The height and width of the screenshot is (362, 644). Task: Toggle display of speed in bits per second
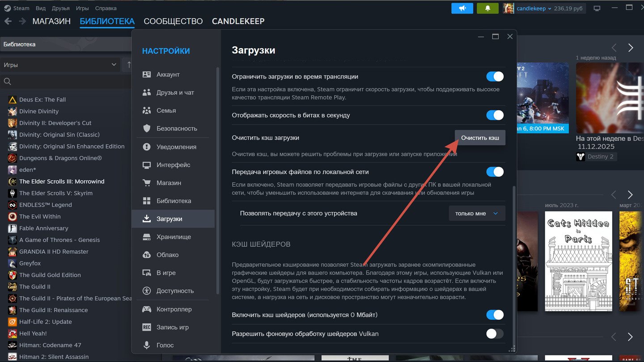[495, 115]
